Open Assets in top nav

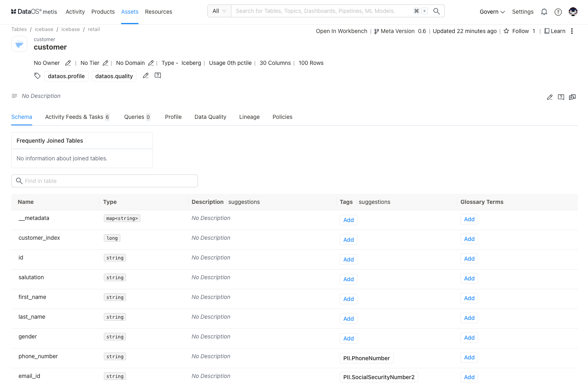[x=130, y=12]
